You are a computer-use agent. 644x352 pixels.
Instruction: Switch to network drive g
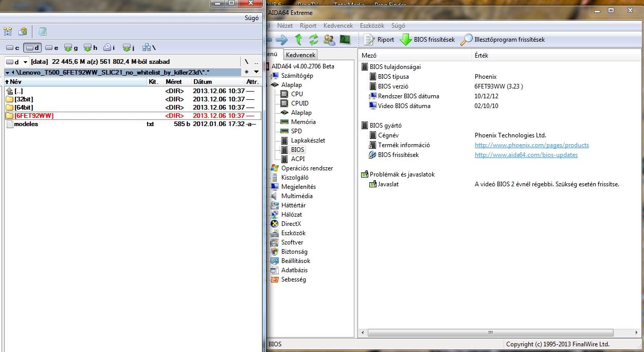(71, 48)
